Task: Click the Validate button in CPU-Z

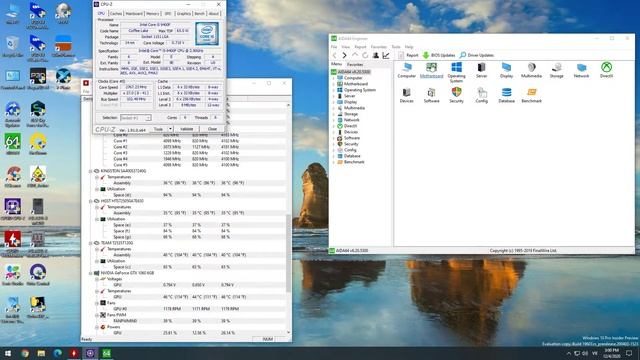Action: [x=187, y=129]
